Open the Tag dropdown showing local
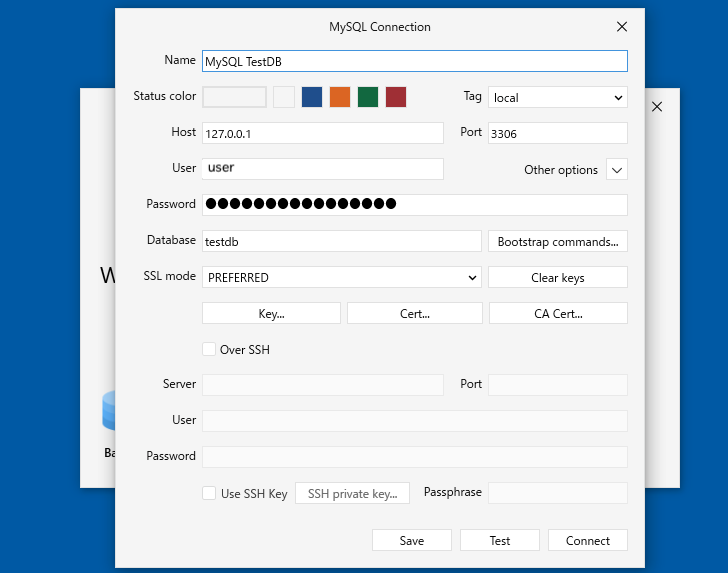The height and width of the screenshot is (573, 728). coord(558,98)
